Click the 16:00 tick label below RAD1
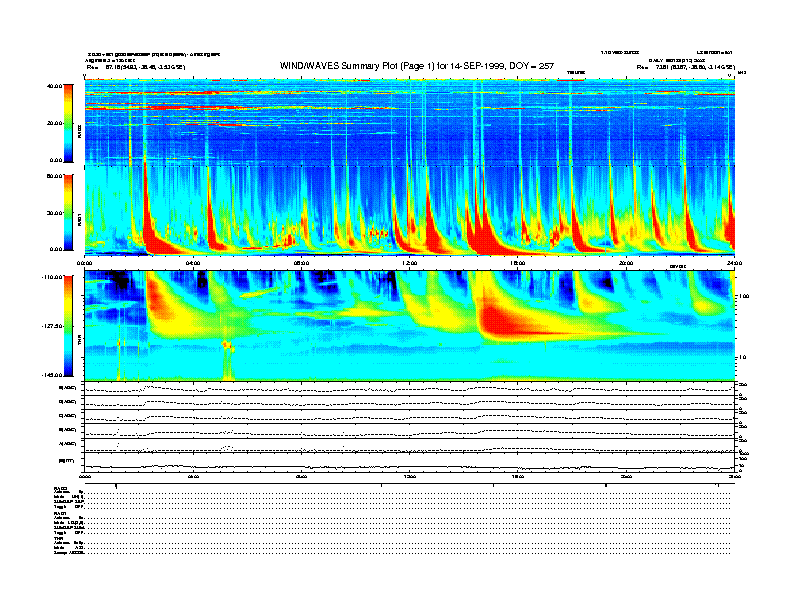Image resolution: width=792 pixels, height=612 pixels. pos(518,263)
